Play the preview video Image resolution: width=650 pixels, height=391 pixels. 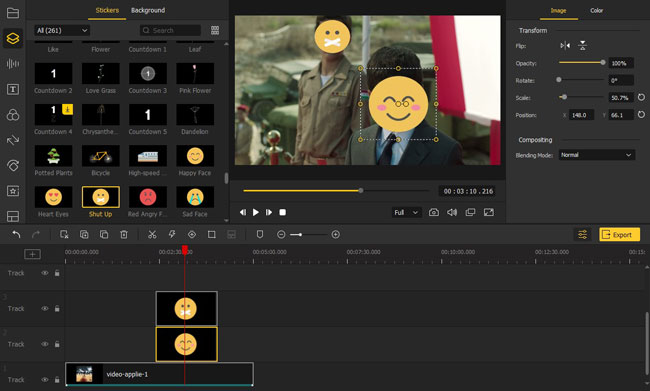click(256, 212)
